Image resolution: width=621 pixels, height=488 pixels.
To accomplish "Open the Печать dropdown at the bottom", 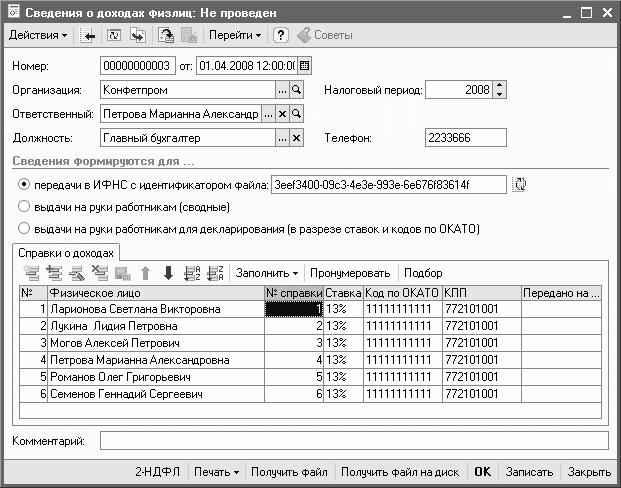I will point(216,472).
